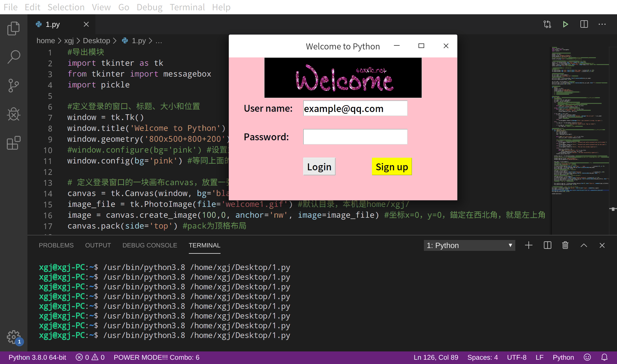Viewport: 617px width, 364px height.
Task: Split the terminal pane
Action: click(x=547, y=245)
